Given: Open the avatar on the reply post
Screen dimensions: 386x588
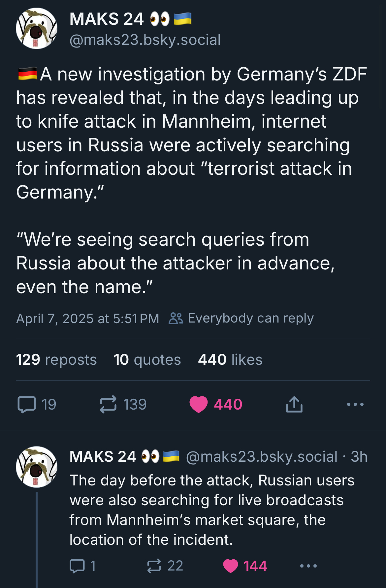Looking at the screenshot, I should coord(37,467).
